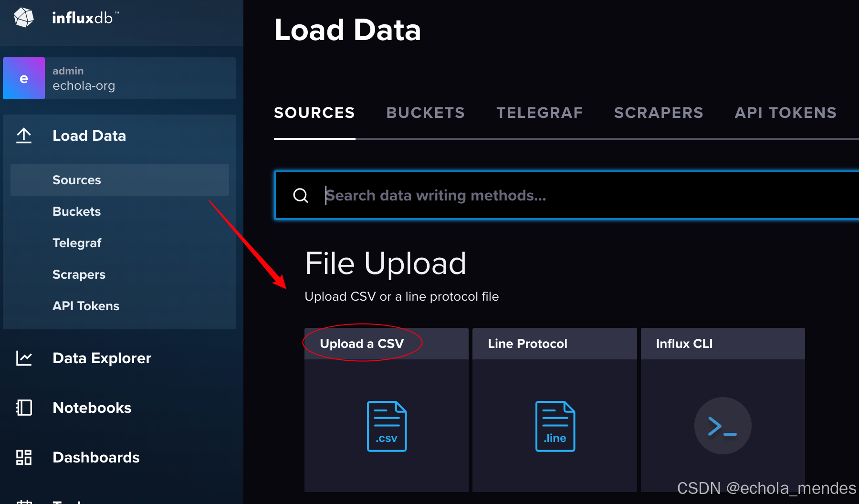The height and width of the screenshot is (504, 859).
Task: Click the Upload a CSV card title
Action: pyautogui.click(x=362, y=344)
